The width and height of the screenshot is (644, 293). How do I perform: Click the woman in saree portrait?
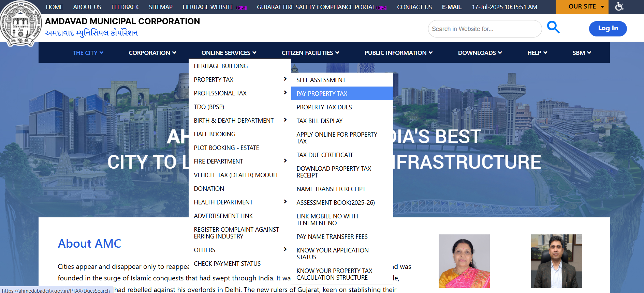coord(464,261)
